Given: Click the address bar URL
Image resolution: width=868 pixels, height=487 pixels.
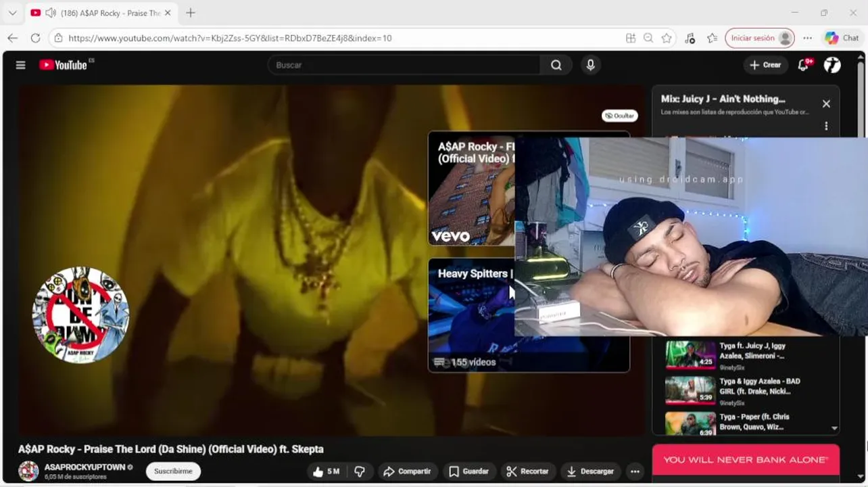Looking at the screenshot, I should pos(230,38).
